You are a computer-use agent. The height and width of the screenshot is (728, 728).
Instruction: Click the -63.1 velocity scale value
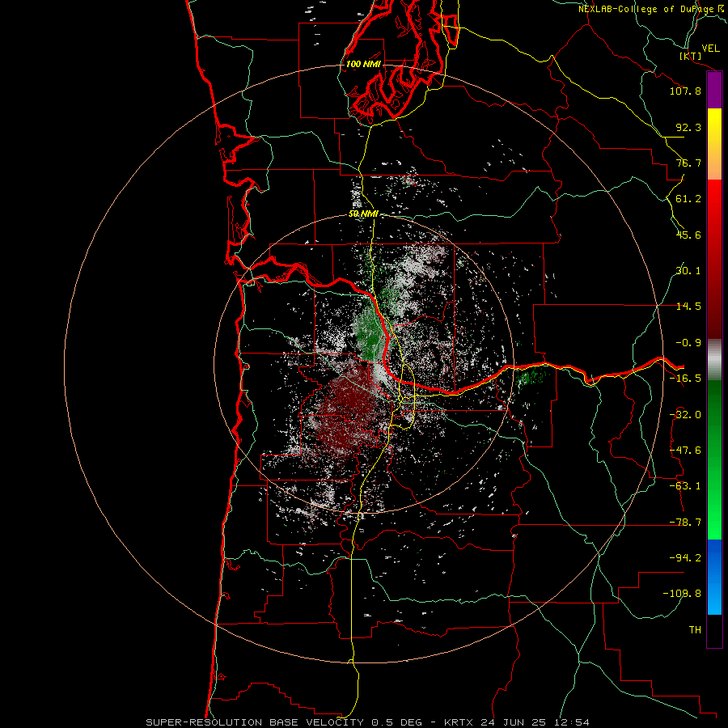coord(685,486)
